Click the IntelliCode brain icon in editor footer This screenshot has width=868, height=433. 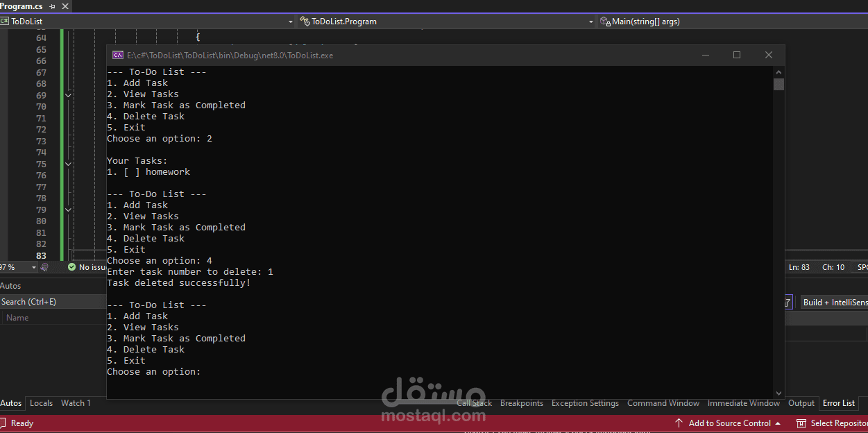tap(44, 267)
